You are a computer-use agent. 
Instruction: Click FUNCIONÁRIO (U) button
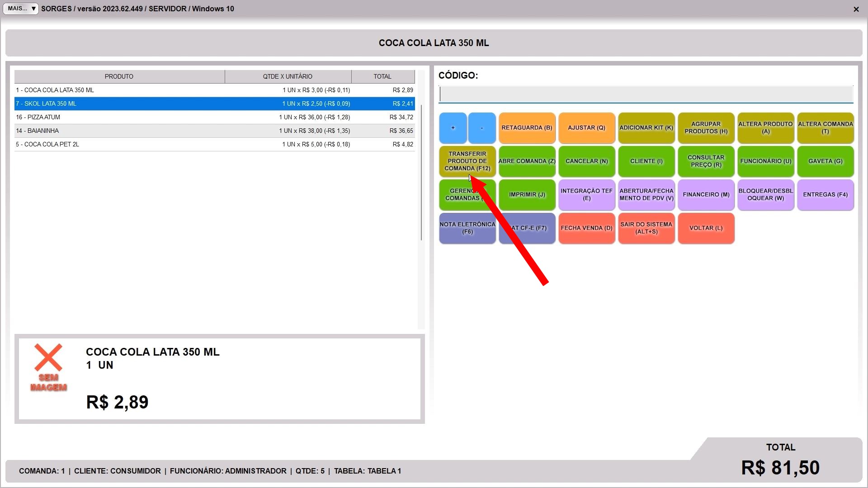click(766, 161)
